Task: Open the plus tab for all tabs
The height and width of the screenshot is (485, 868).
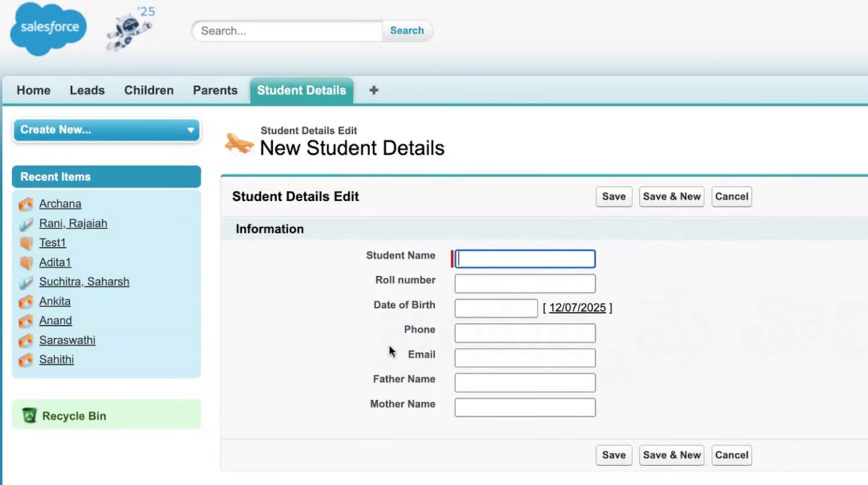Action: point(373,90)
